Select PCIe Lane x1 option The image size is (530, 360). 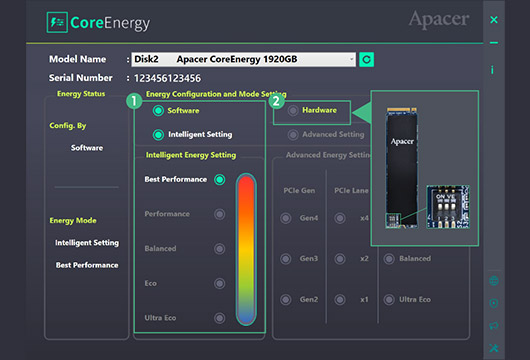click(x=340, y=299)
